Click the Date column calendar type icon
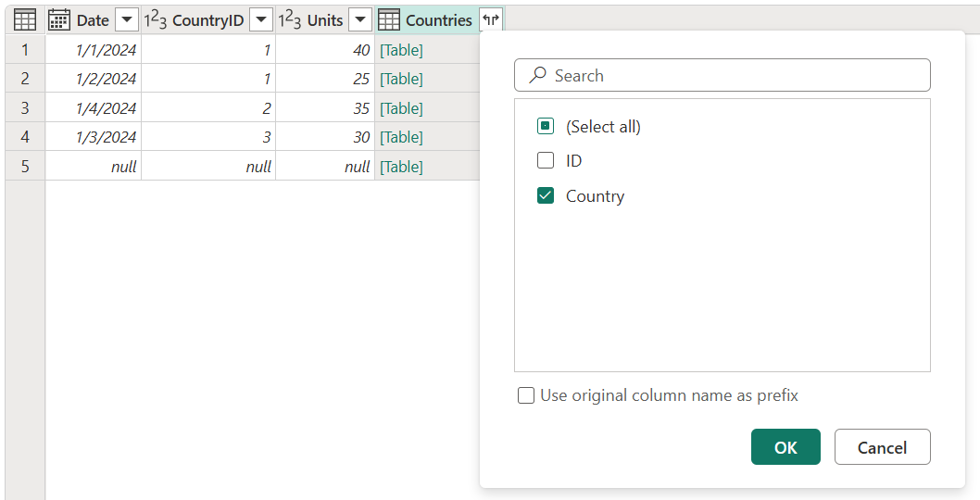 tap(58, 20)
